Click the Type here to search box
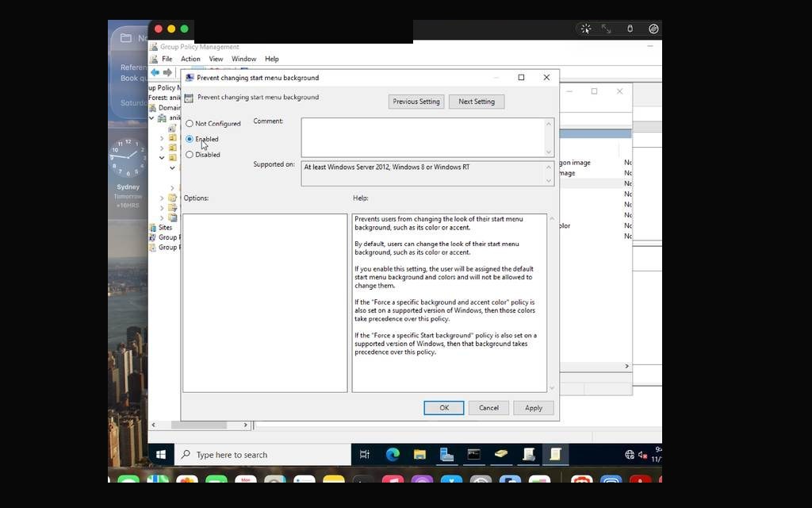Viewport: 812px width, 508px height. click(262, 455)
